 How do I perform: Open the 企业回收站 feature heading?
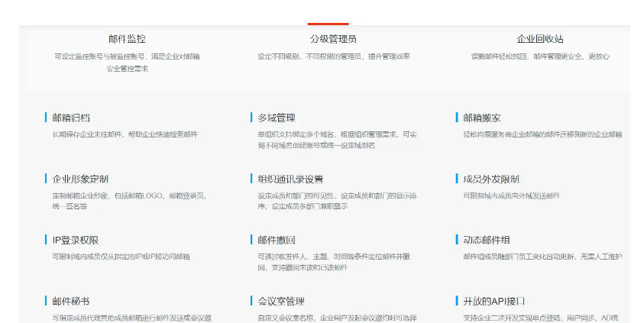point(539,39)
